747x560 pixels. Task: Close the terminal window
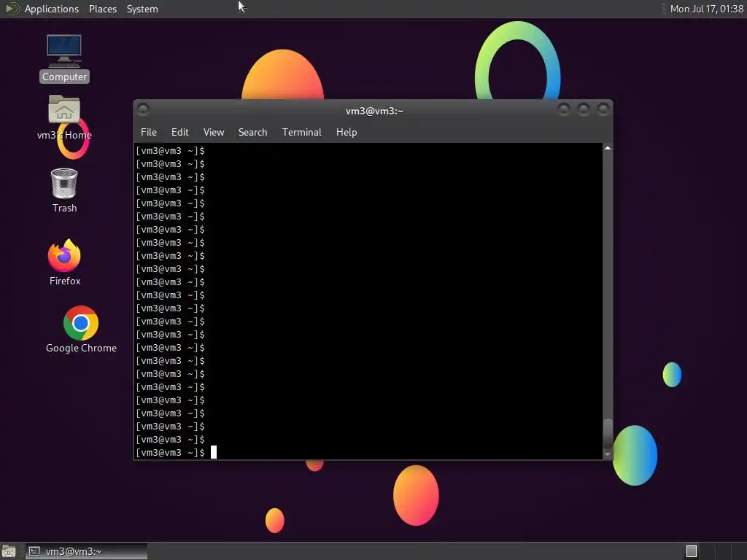pos(603,109)
